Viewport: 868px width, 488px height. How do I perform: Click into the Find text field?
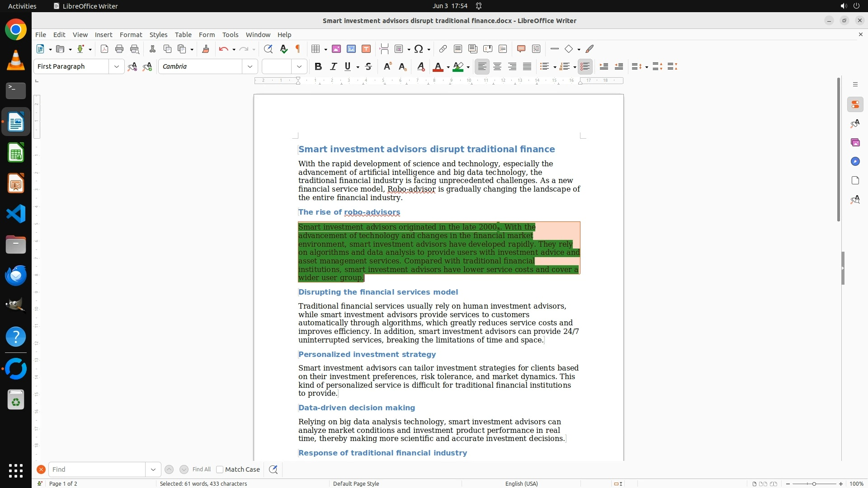point(97,469)
